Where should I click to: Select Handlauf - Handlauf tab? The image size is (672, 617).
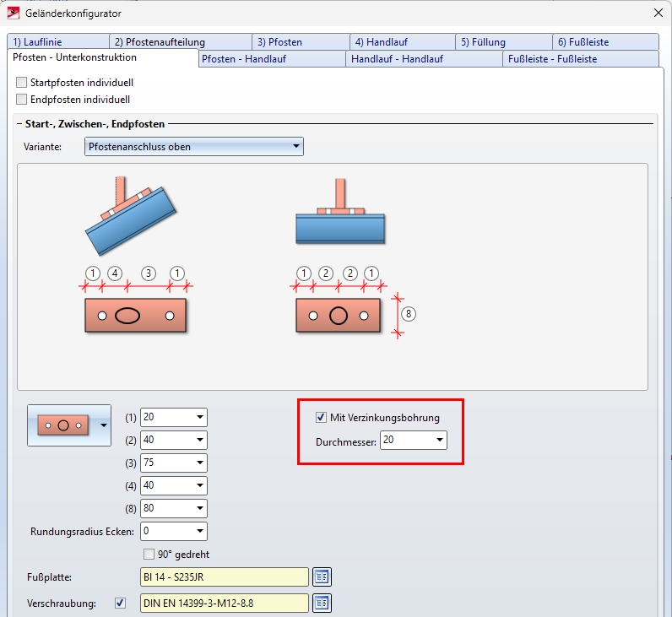424,59
